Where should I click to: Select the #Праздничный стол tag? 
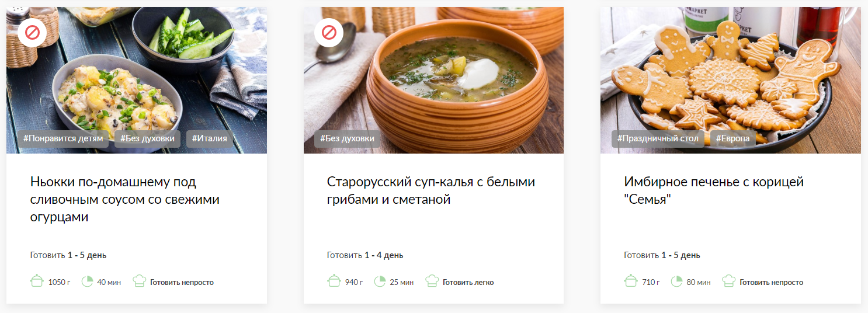pyautogui.click(x=658, y=139)
